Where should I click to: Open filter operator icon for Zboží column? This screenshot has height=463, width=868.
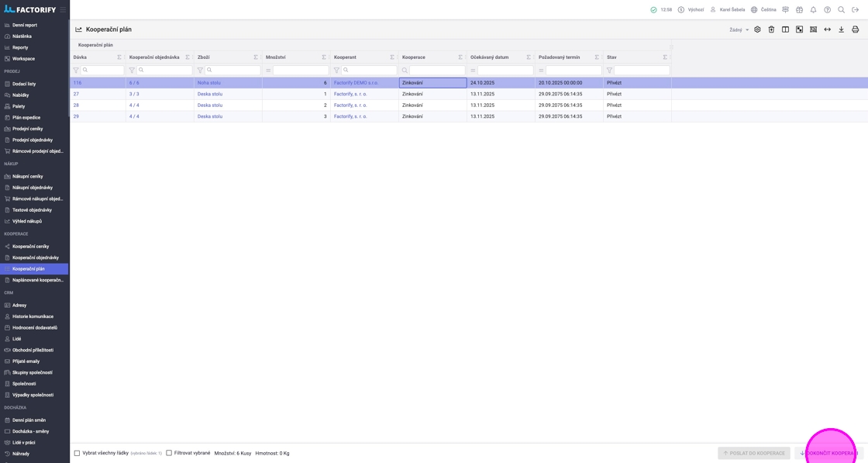click(x=200, y=71)
